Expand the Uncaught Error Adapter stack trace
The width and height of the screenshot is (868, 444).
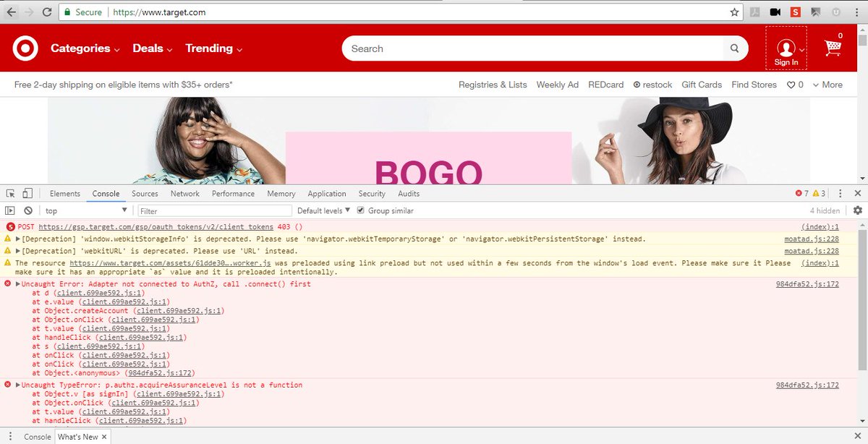coord(18,283)
